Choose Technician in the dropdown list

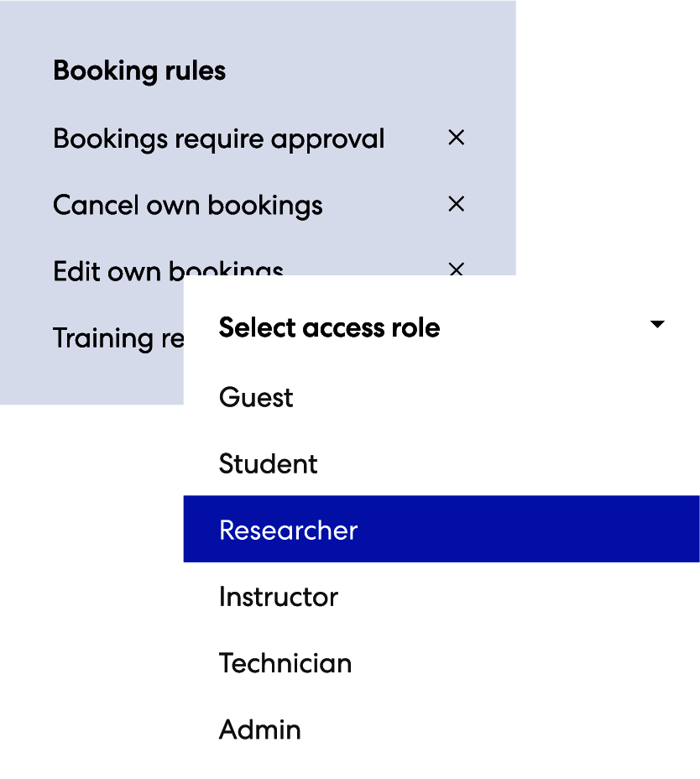pos(285,663)
